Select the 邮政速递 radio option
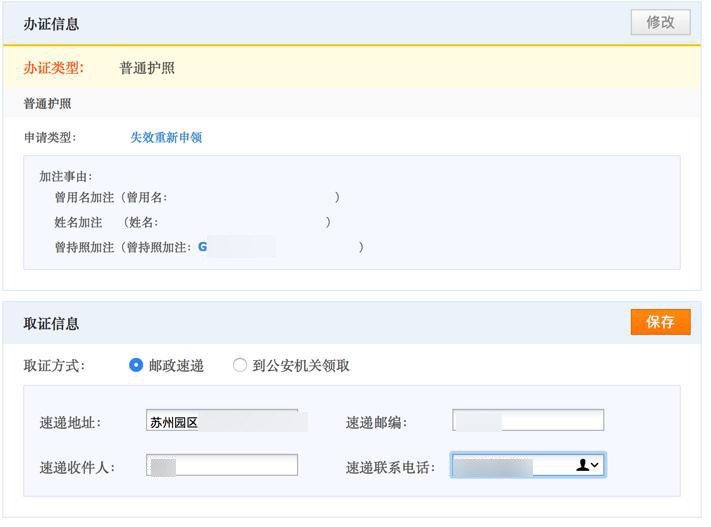Image resolution: width=711 pixels, height=527 pixels. [137, 366]
